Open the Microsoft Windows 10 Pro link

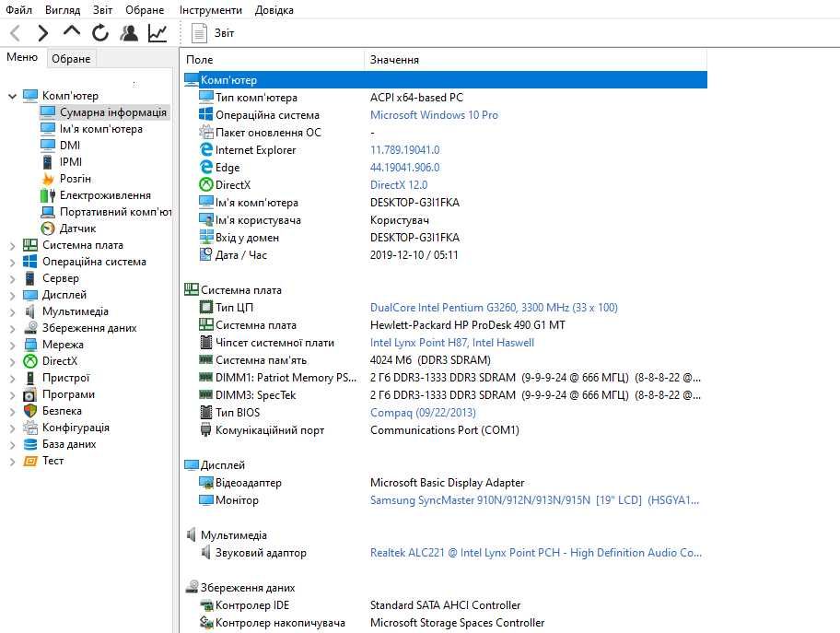pos(434,114)
